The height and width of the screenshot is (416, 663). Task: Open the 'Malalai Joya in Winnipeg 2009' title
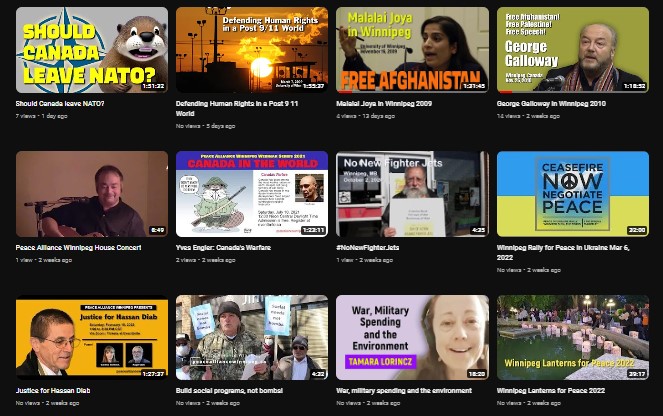pyautogui.click(x=384, y=103)
